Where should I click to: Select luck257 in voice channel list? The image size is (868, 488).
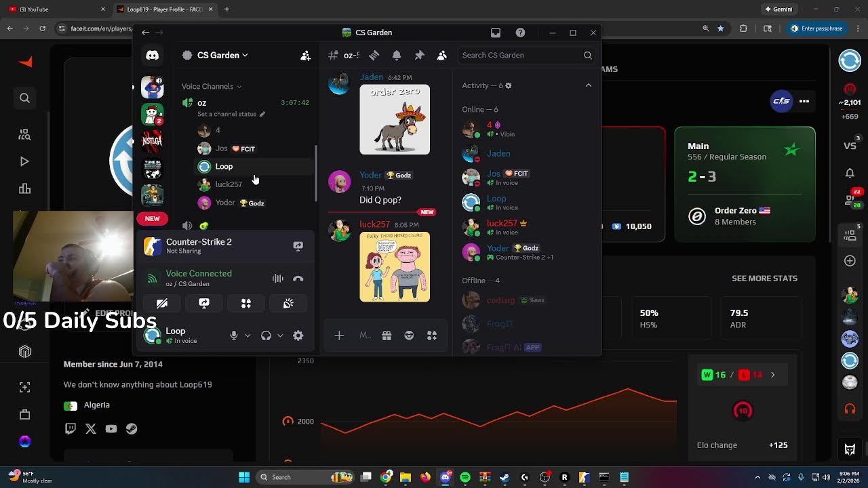254,184
